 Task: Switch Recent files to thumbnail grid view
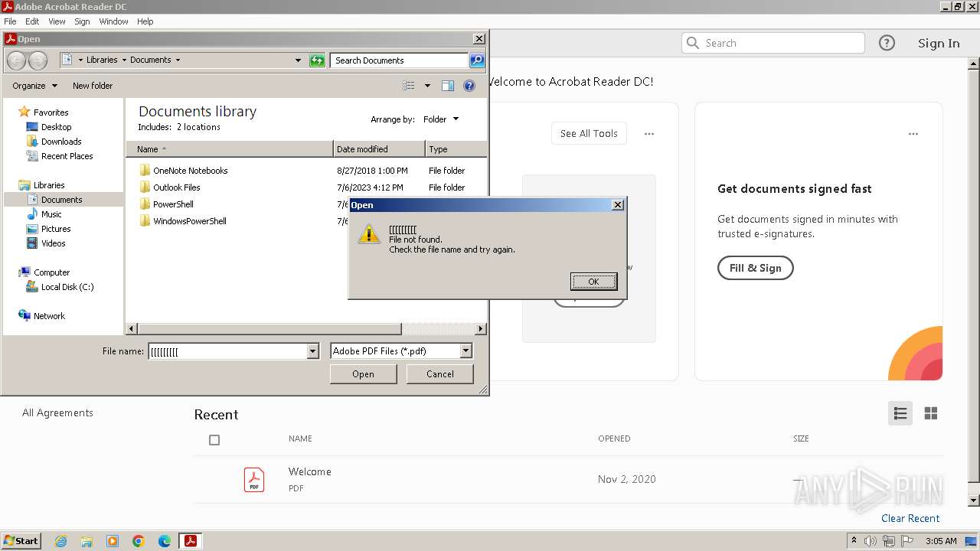click(x=931, y=413)
